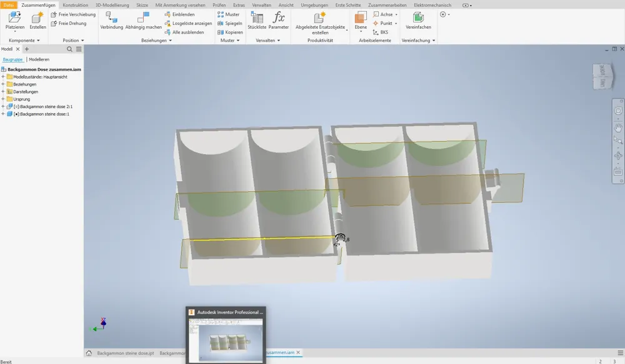
Task: Expand the Ursprung folder node
Action: pyautogui.click(x=3, y=99)
